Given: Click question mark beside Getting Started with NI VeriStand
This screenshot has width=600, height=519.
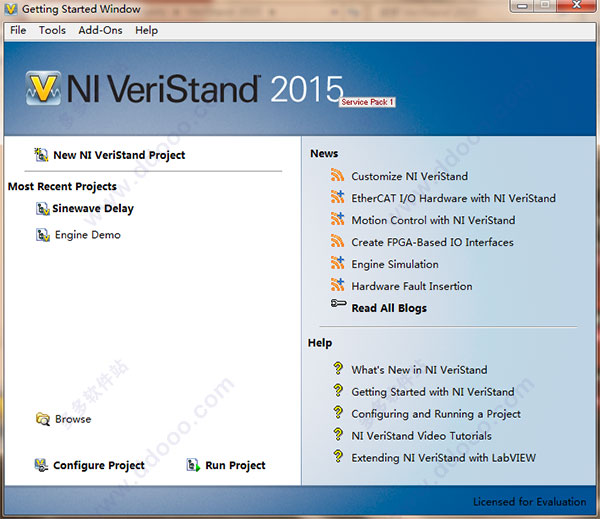Looking at the screenshot, I should click(338, 390).
